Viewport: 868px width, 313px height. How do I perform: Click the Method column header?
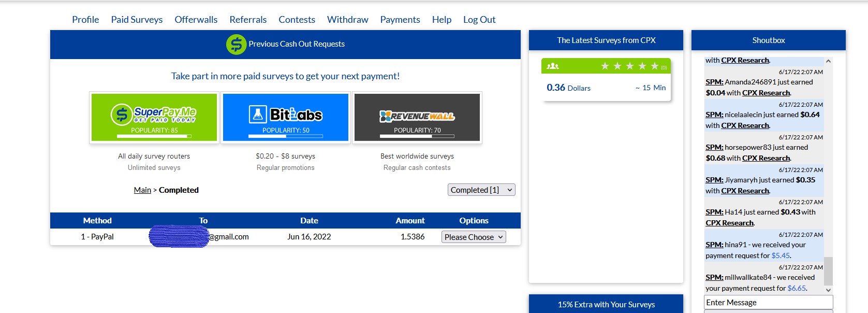point(97,221)
